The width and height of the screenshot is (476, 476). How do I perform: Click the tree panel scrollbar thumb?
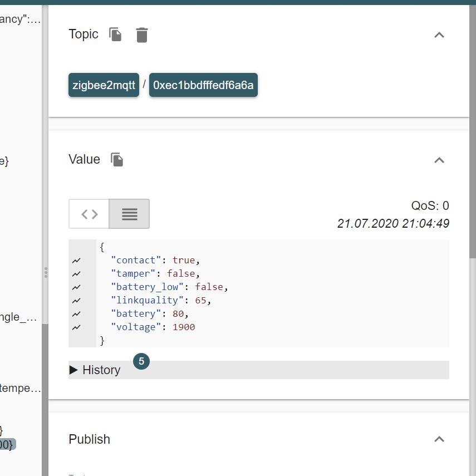(45, 400)
